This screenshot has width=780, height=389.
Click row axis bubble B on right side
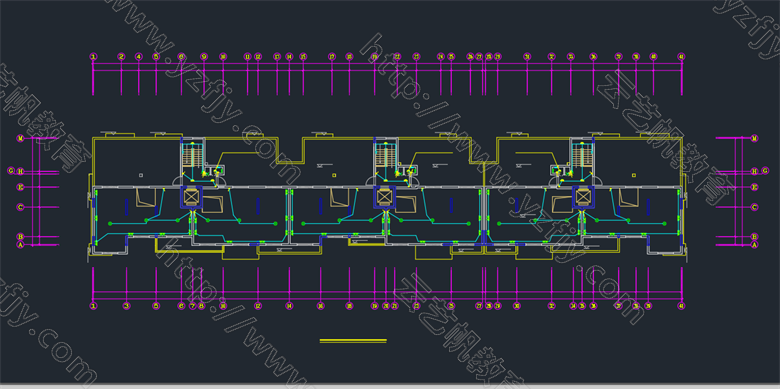coord(755,237)
